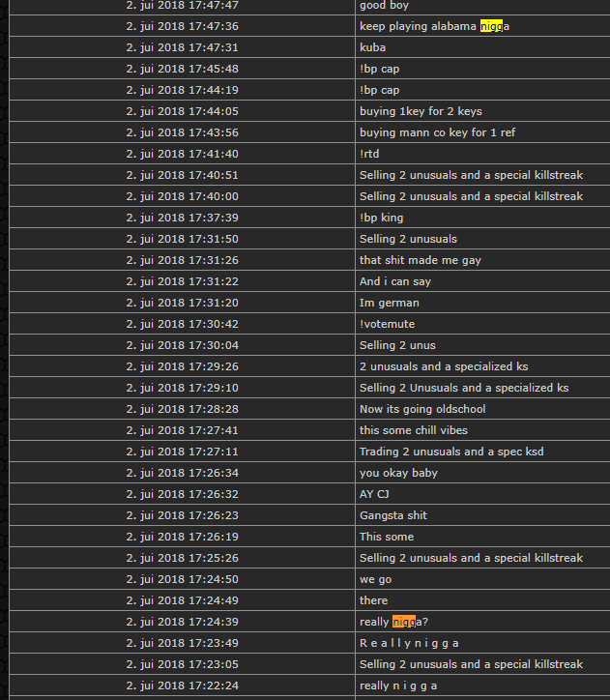Click timestamp 2. jui 2018 17:45:48
This screenshot has height=700, width=610.
coord(182,69)
